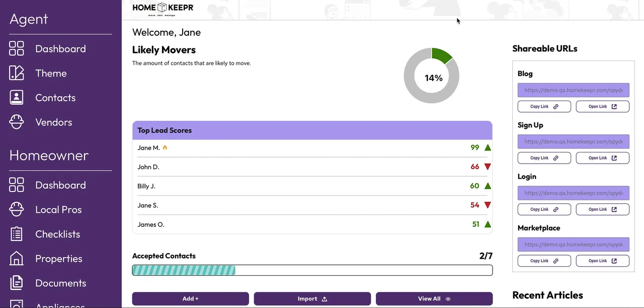Image resolution: width=644 pixels, height=308 pixels.
Task: Select the Billy J. lead row name
Action: [x=146, y=186]
